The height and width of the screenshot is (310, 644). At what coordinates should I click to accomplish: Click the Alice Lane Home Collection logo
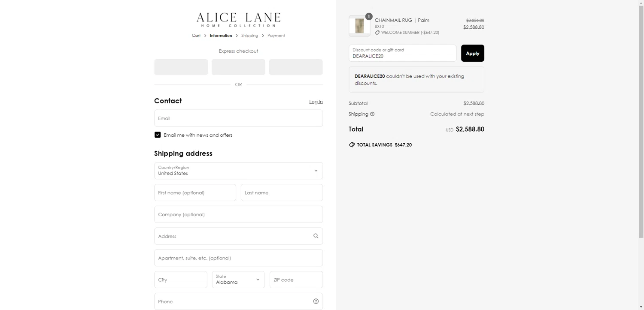coord(238,20)
